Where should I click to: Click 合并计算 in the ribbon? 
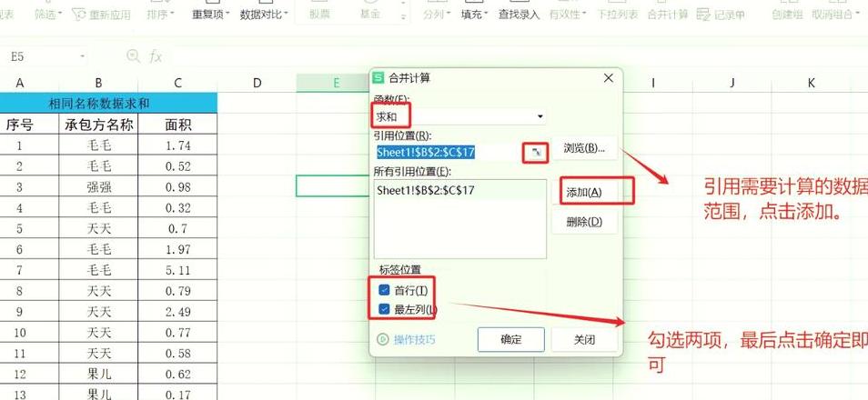668,15
